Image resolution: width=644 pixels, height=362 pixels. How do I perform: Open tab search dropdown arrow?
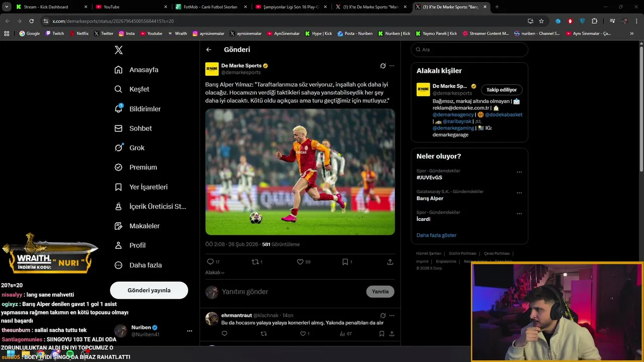[7, 7]
